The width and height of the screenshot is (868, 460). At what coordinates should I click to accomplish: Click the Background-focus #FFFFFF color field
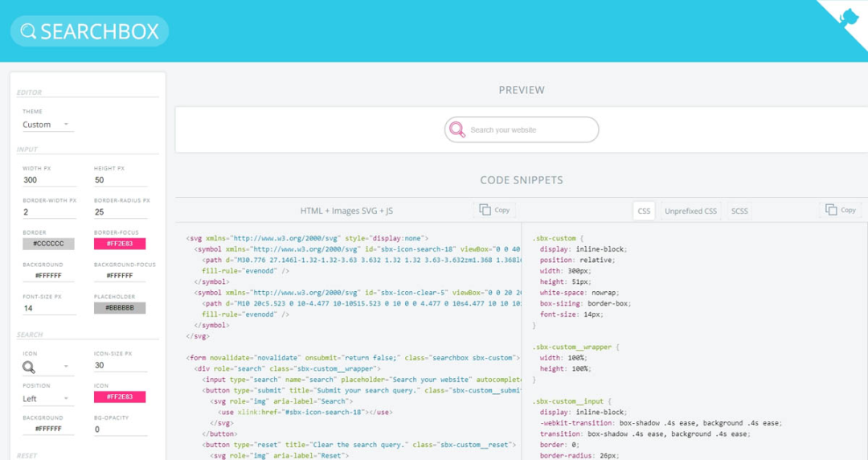[120, 276]
